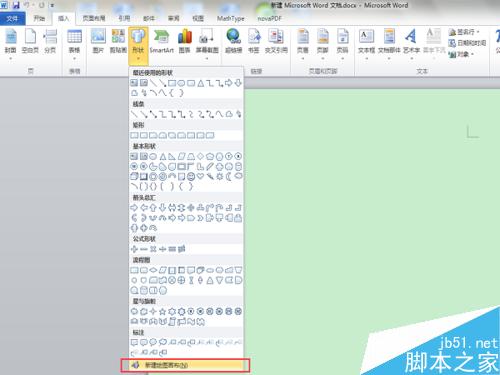Select the right arrow in block arrows
This screenshot has width=500, height=375.
134,208
